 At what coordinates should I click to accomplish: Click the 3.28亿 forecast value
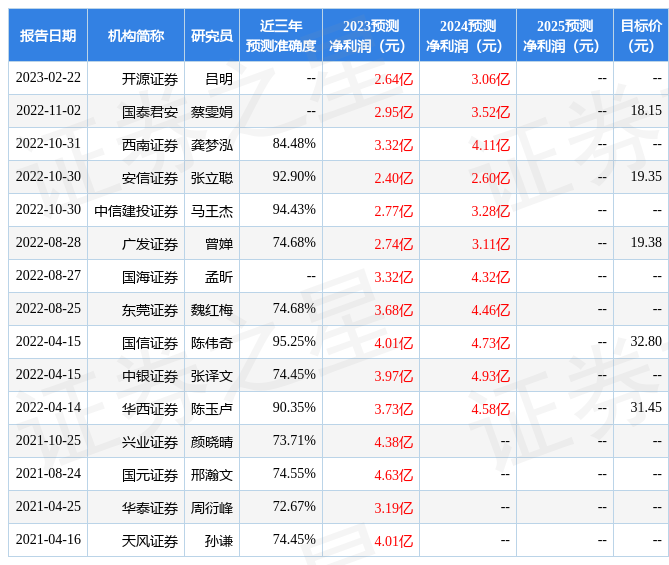click(490, 211)
